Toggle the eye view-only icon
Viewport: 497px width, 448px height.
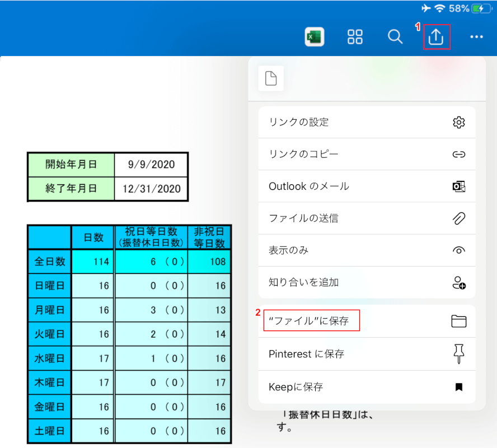(458, 250)
